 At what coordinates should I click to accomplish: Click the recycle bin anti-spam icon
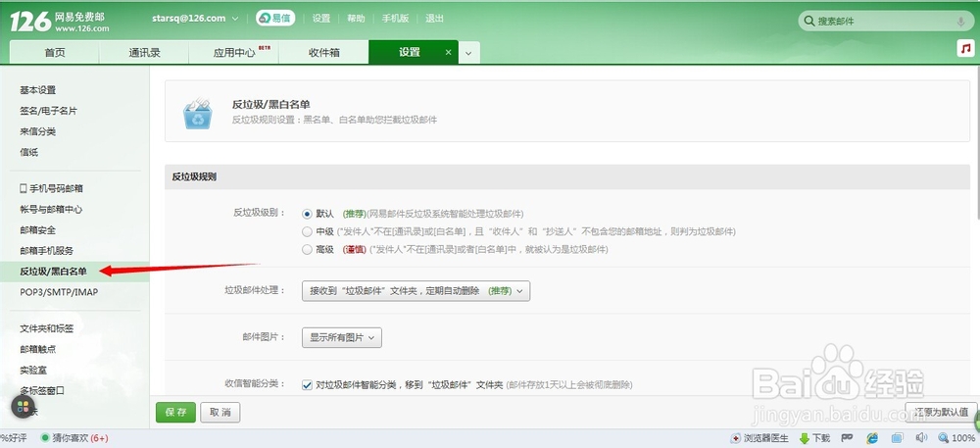198,113
